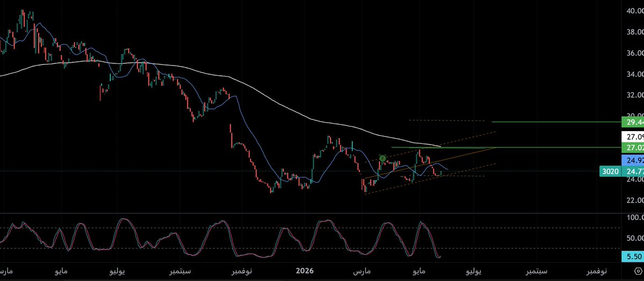Click the 22.00 price scale value

pos(634,200)
